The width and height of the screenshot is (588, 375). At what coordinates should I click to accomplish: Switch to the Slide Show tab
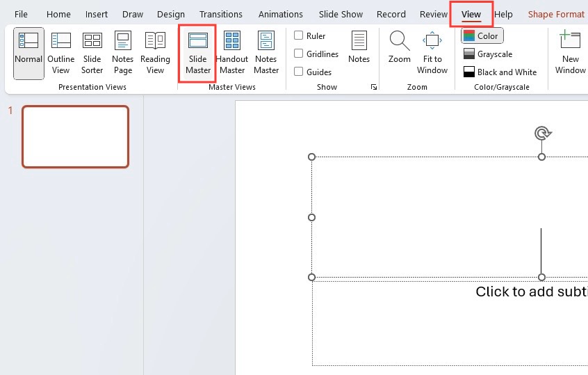click(341, 15)
